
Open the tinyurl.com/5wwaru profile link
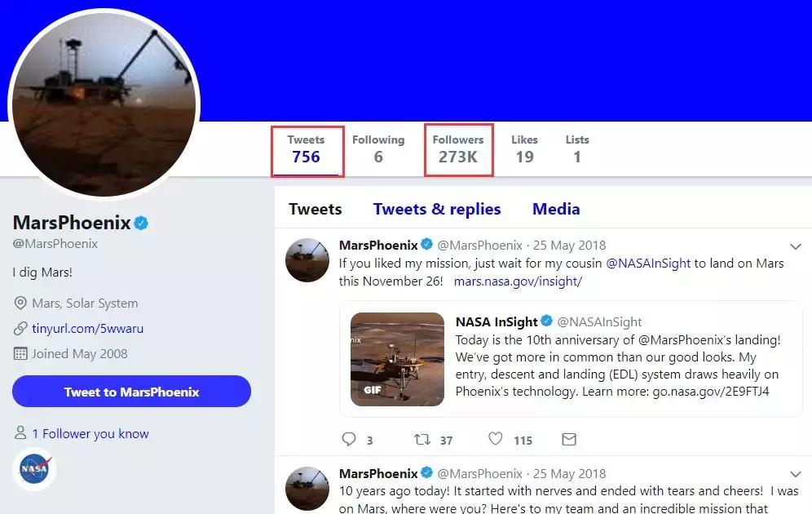82,329
